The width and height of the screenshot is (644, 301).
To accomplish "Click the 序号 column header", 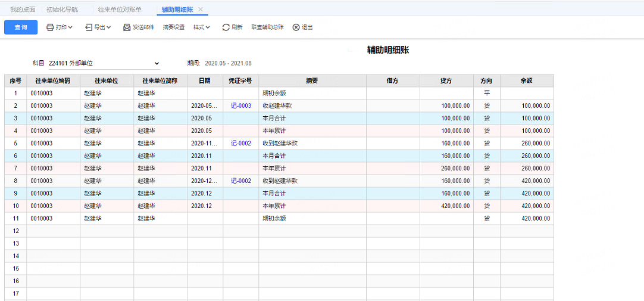I will (15, 81).
